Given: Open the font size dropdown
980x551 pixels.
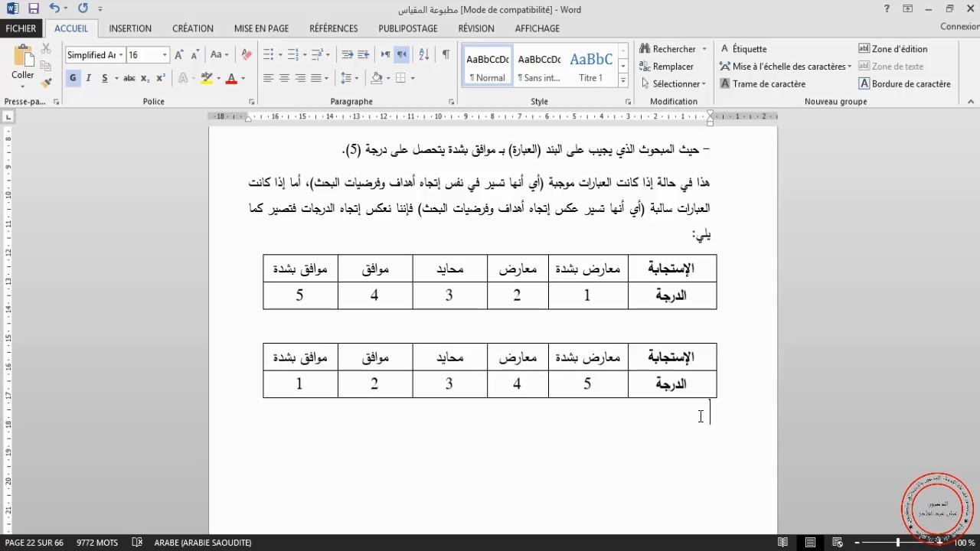Looking at the screenshot, I should 165,55.
